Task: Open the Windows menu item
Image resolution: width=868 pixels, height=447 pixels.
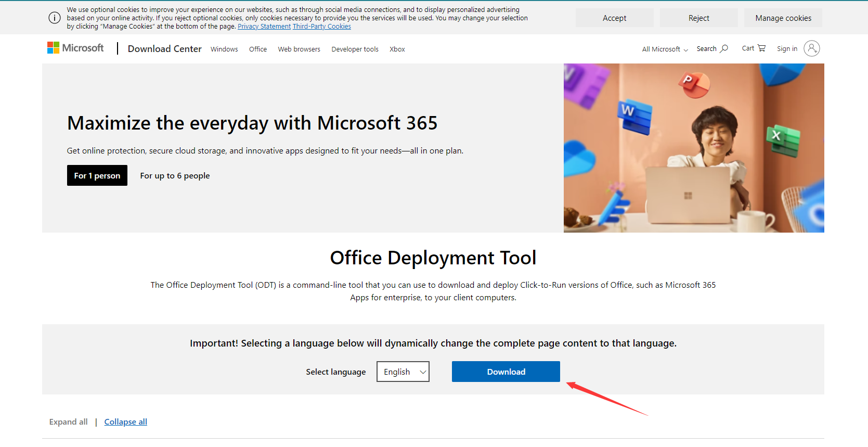Action: tap(224, 49)
